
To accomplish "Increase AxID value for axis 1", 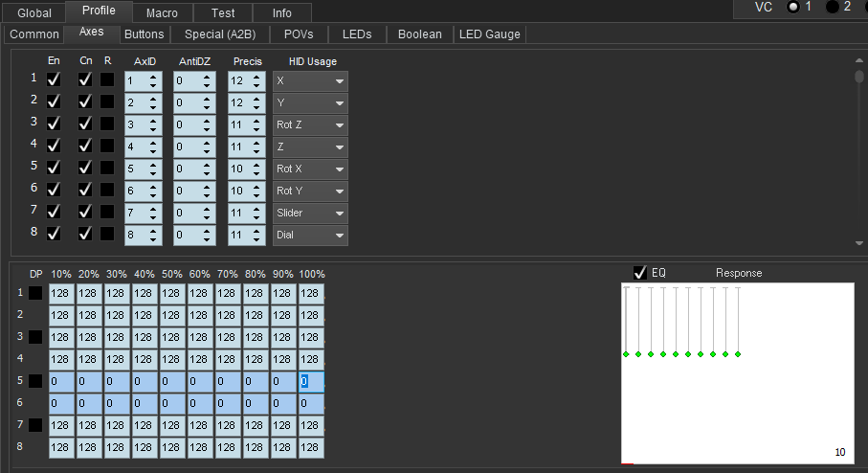I will coord(154,76).
